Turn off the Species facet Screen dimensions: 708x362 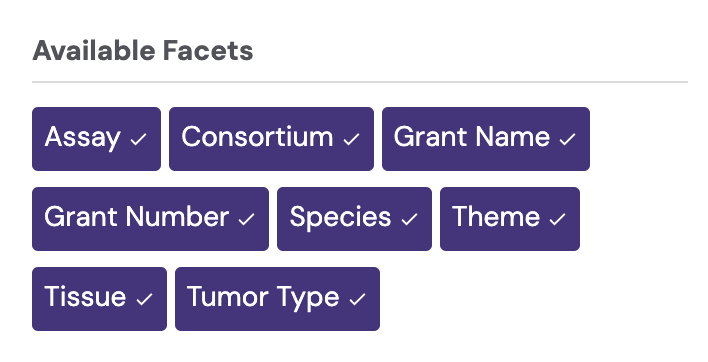click(x=354, y=219)
